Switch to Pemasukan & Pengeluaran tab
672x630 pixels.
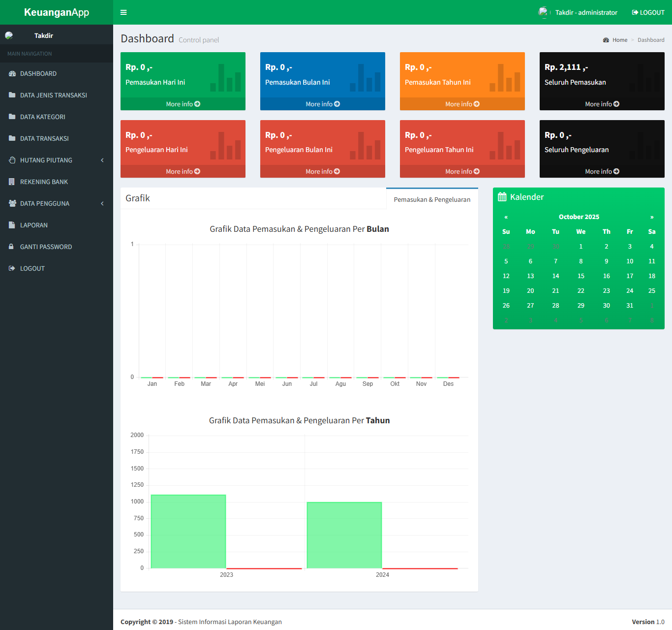432,199
